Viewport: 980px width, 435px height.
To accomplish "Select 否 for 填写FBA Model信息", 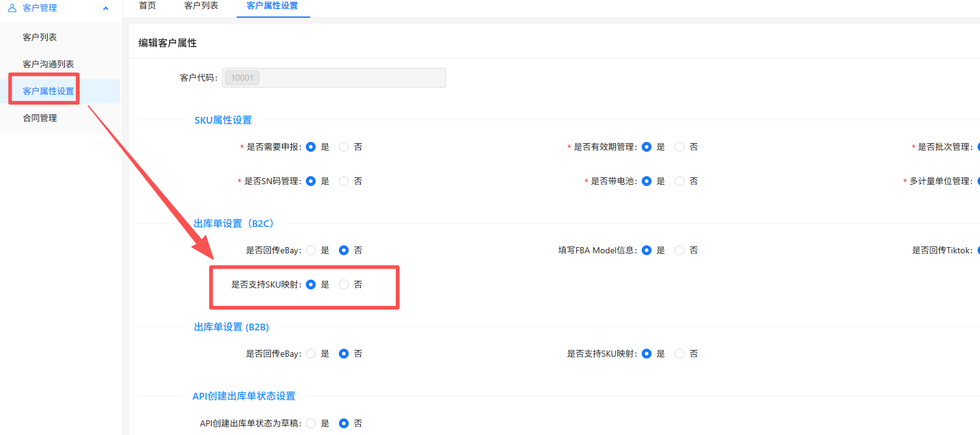I will click(x=680, y=250).
